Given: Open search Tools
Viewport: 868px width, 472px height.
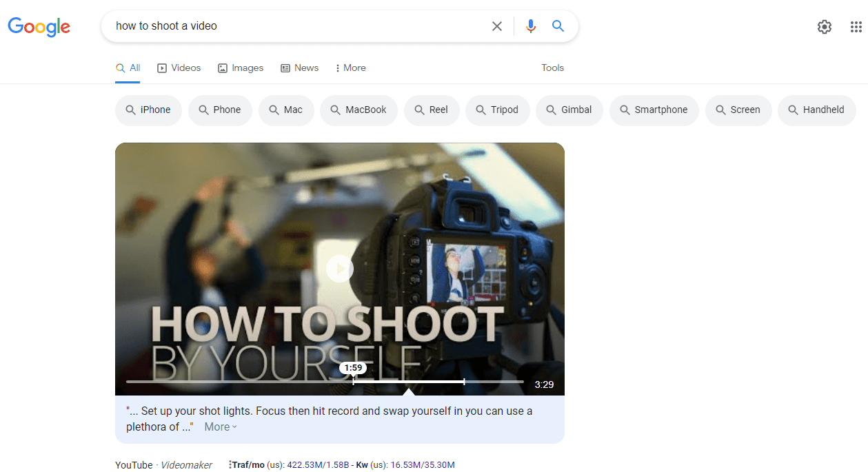Looking at the screenshot, I should [x=553, y=68].
